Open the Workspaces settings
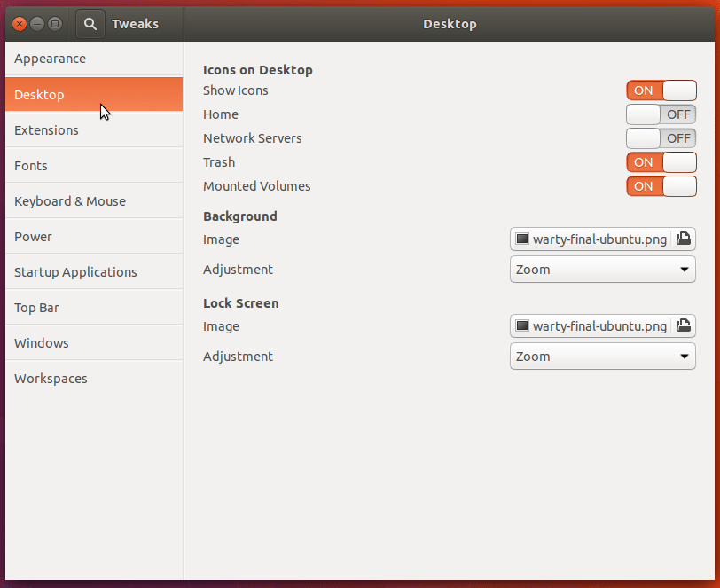The height and width of the screenshot is (588, 720). click(94, 379)
